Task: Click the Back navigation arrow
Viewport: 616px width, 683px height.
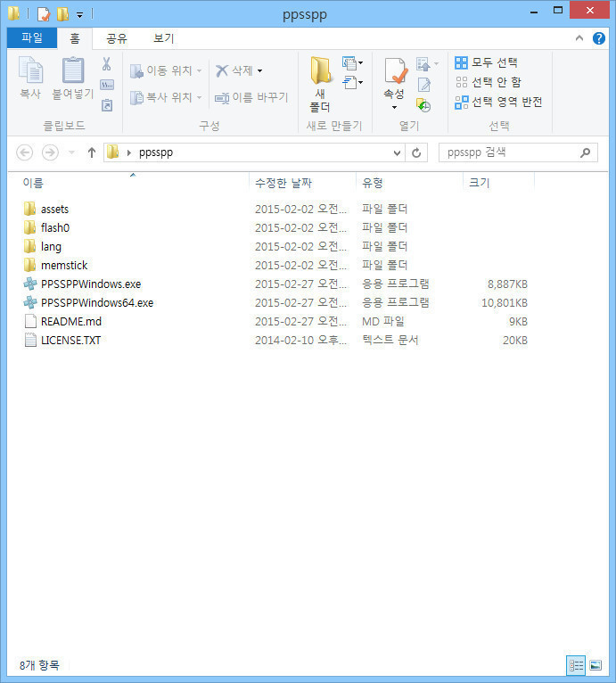Action: (24, 152)
